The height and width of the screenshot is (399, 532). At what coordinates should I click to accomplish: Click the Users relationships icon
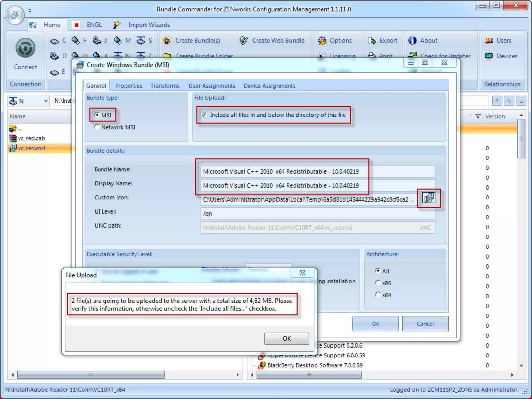point(489,41)
